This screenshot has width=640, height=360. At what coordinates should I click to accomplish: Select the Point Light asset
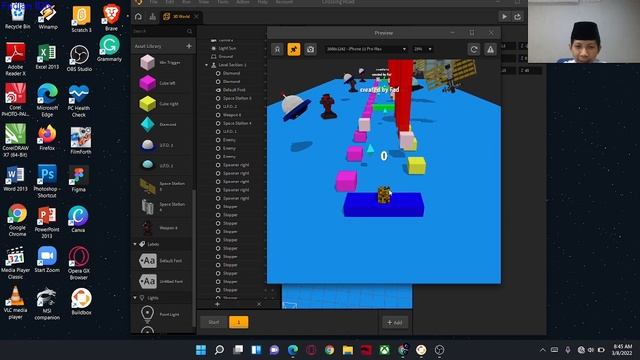[x=147, y=314]
